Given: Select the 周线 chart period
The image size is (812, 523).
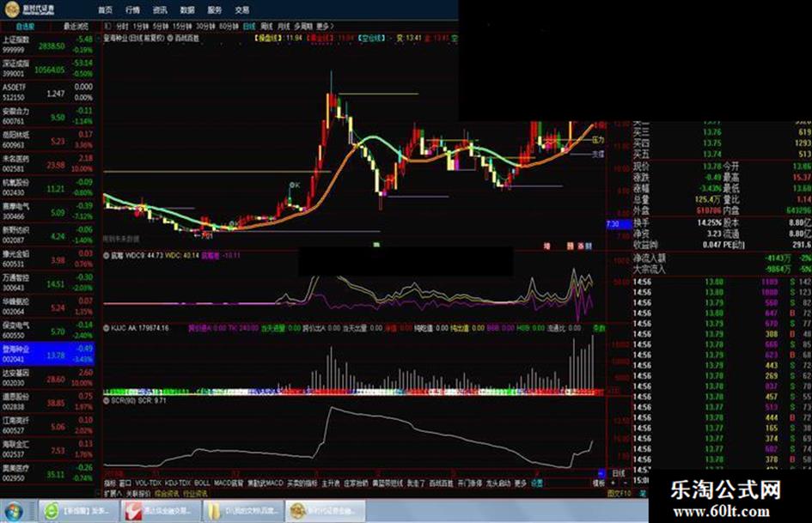Looking at the screenshot, I should tap(266, 27).
